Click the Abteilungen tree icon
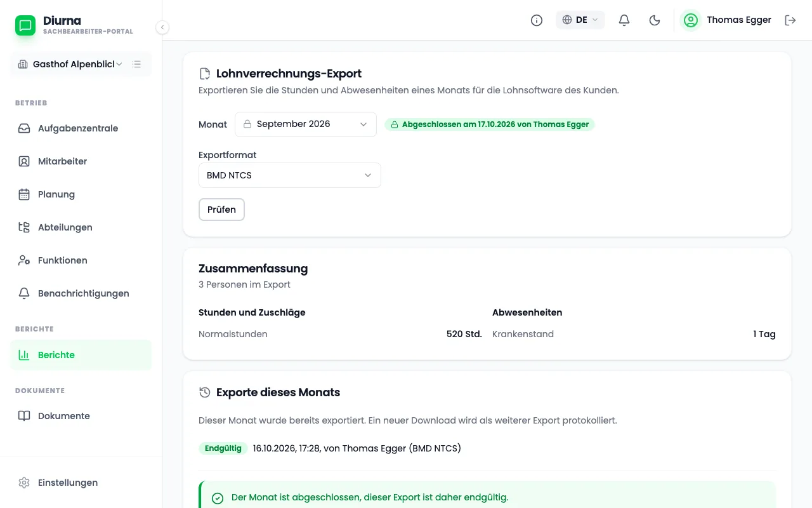Screen dimensions: 812x508 (24, 227)
